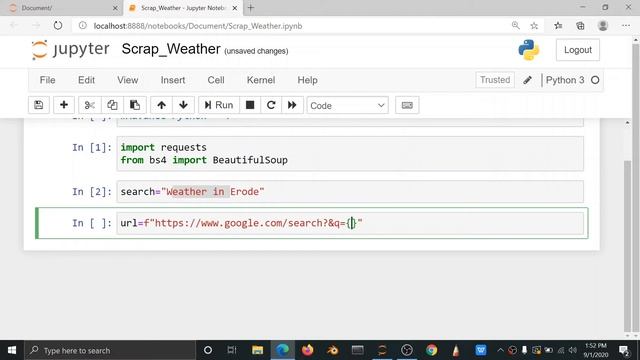Restart the kernel icon
Image resolution: width=640 pixels, height=360 pixels.
(x=271, y=105)
